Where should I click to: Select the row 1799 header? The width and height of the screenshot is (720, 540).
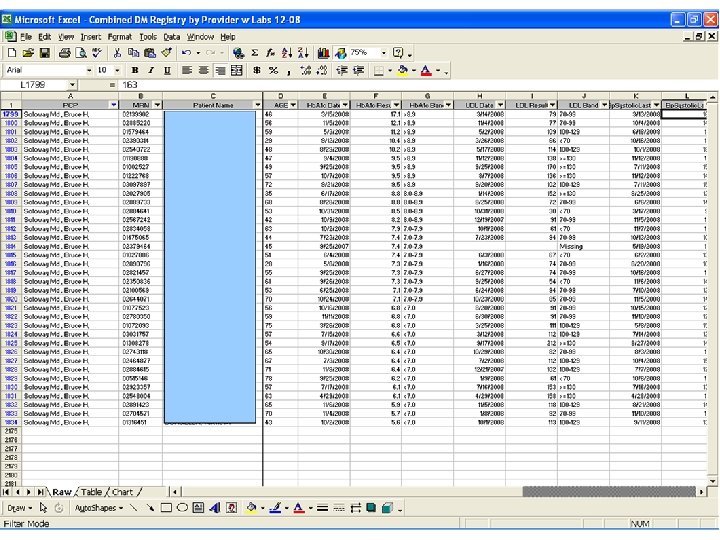coord(11,114)
